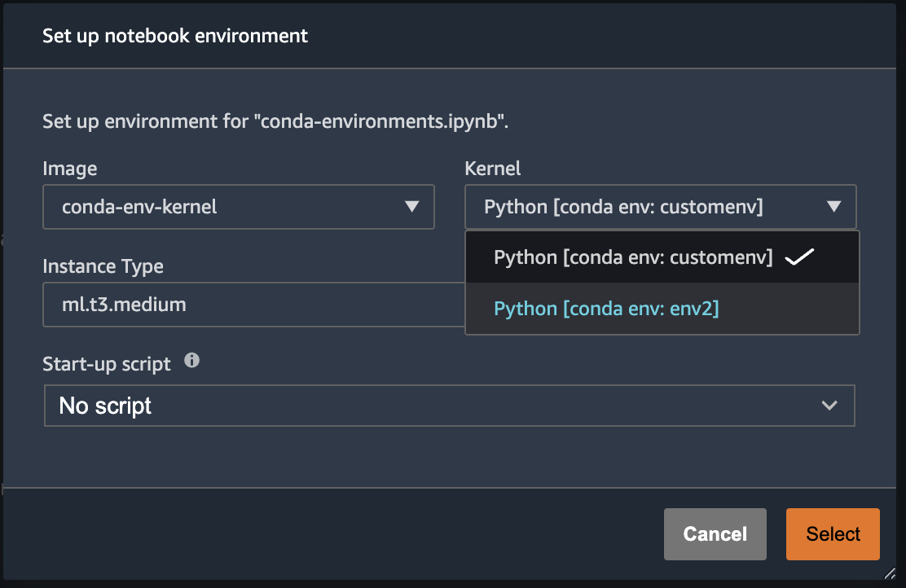
Task: Click the Start-up script label text
Action: (x=107, y=364)
